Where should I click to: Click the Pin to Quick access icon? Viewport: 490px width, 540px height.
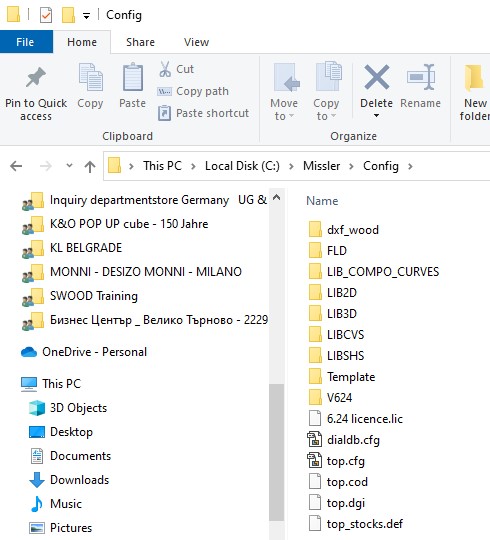pyautogui.click(x=35, y=77)
